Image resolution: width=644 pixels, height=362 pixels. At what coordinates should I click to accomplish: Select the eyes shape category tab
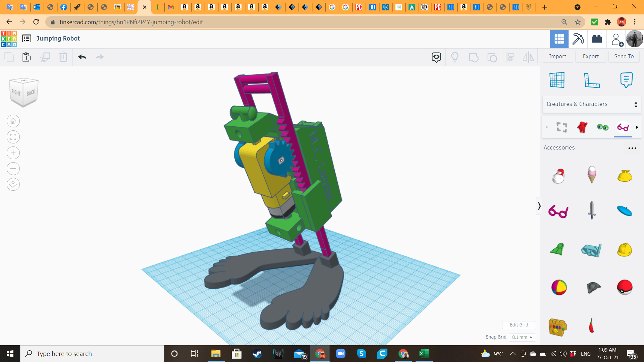point(603,127)
